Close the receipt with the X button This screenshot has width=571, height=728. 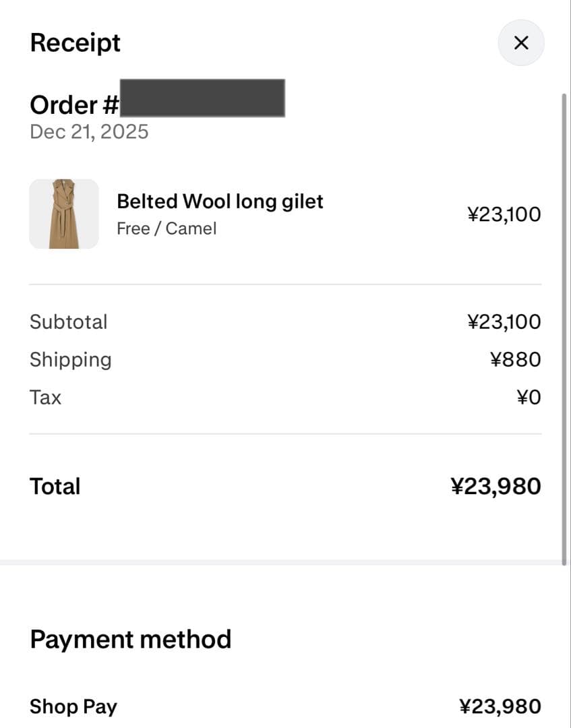click(520, 43)
